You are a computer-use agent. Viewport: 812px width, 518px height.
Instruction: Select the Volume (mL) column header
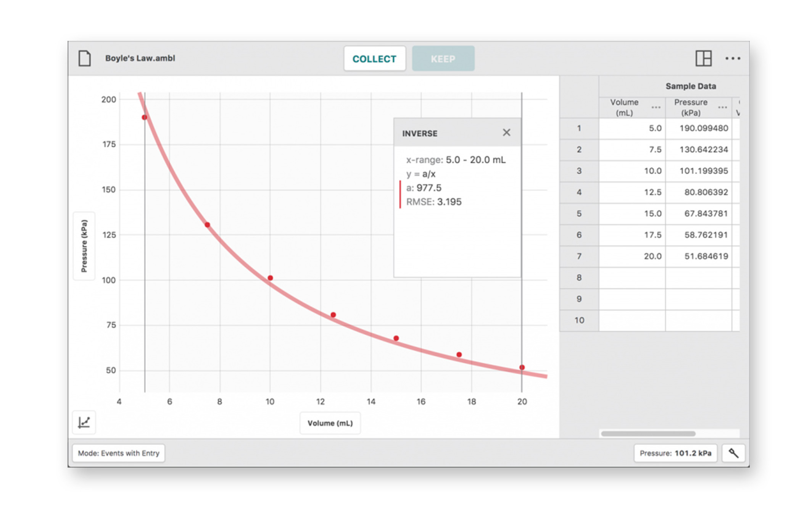632,108
